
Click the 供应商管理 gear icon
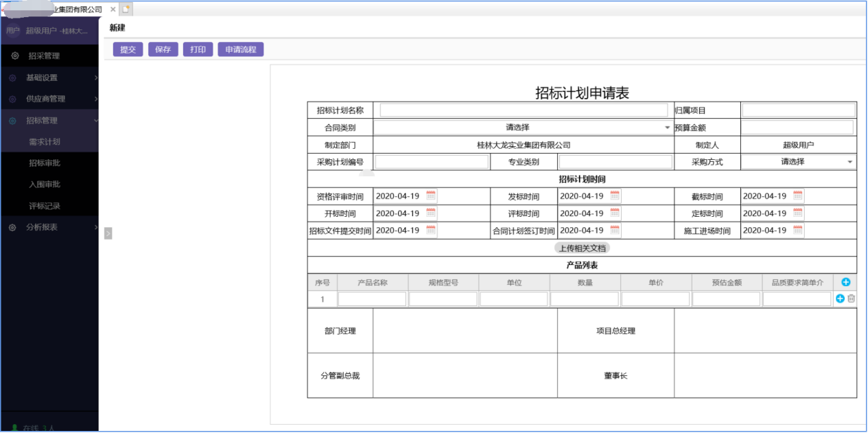(x=13, y=99)
